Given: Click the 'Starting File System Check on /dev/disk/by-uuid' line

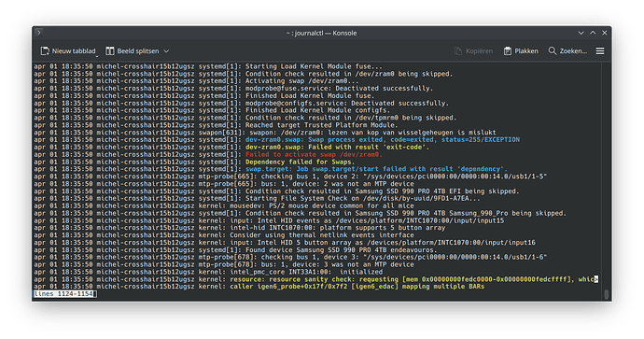Looking at the screenshot, I should [257, 199].
